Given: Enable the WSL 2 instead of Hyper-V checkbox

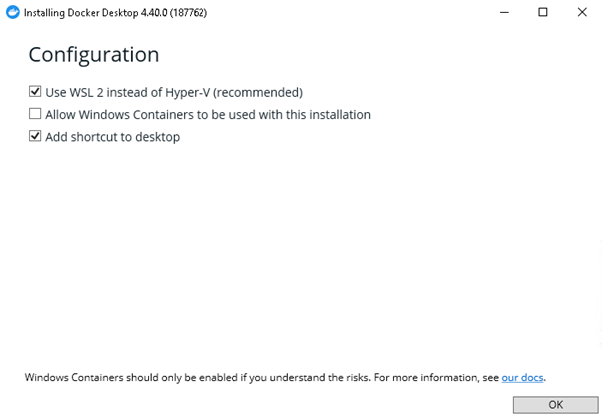Looking at the screenshot, I should pos(35,91).
